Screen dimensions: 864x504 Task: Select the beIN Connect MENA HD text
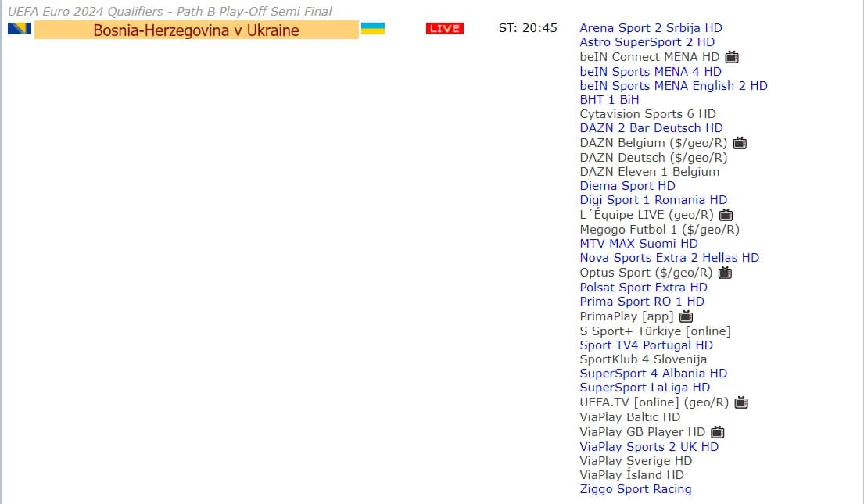pyautogui.click(x=650, y=57)
